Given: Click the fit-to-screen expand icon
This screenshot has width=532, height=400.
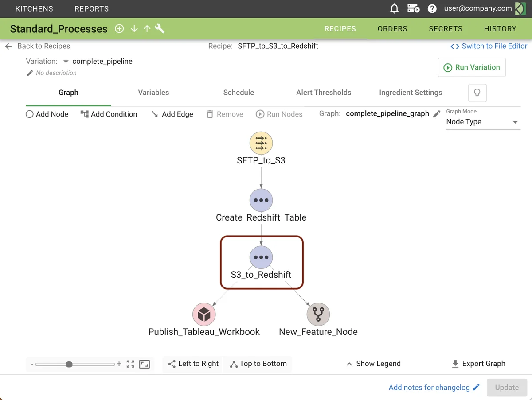Looking at the screenshot, I should tap(130, 364).
